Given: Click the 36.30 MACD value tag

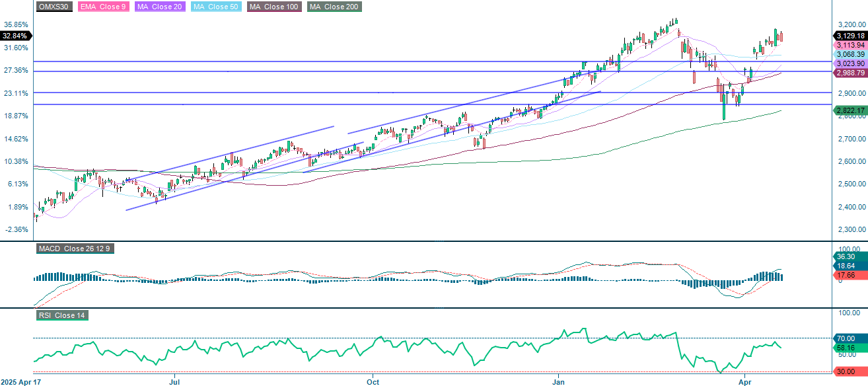Looking at the screenshot, I should coord(850,256).
